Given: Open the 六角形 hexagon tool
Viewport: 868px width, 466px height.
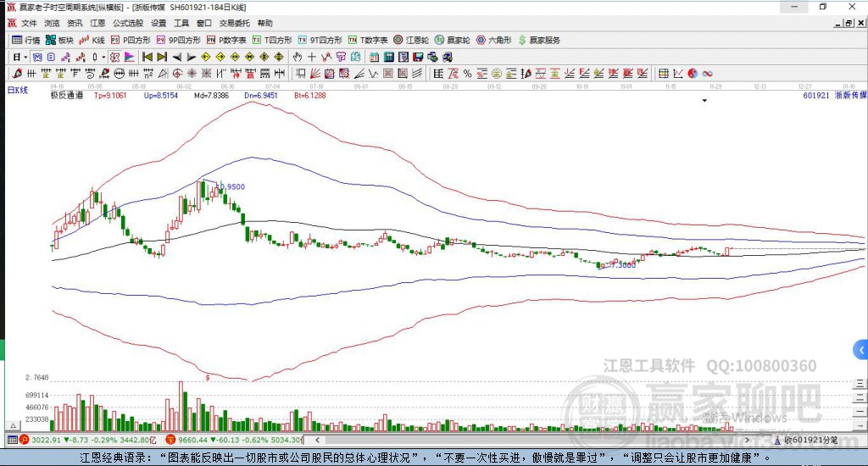Looking at the screenshot, I should (x=494, y=40).
